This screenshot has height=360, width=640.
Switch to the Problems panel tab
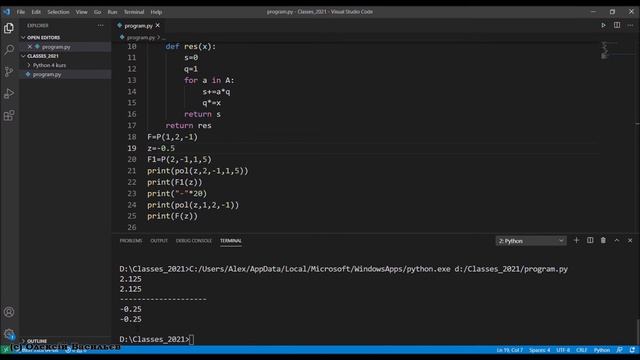(131, 241)
